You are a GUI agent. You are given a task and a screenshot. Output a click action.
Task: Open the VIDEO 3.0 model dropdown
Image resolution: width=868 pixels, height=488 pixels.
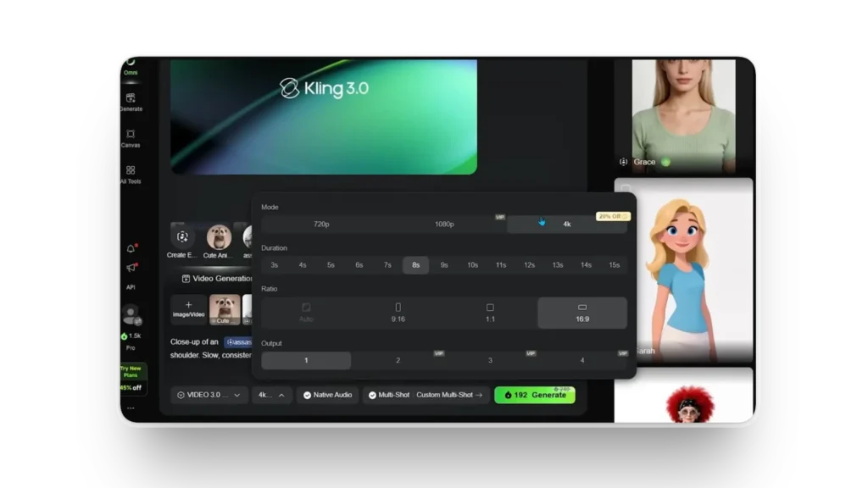coord(209,395)
